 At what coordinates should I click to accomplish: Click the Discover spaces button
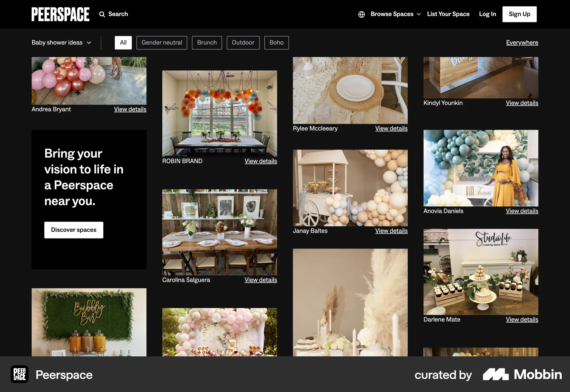74,230
